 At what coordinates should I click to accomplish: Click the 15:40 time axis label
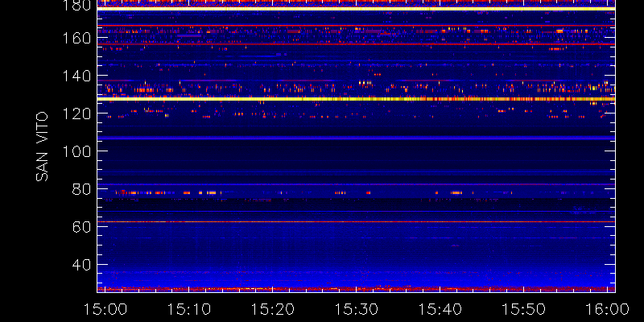tap(440, 309)
